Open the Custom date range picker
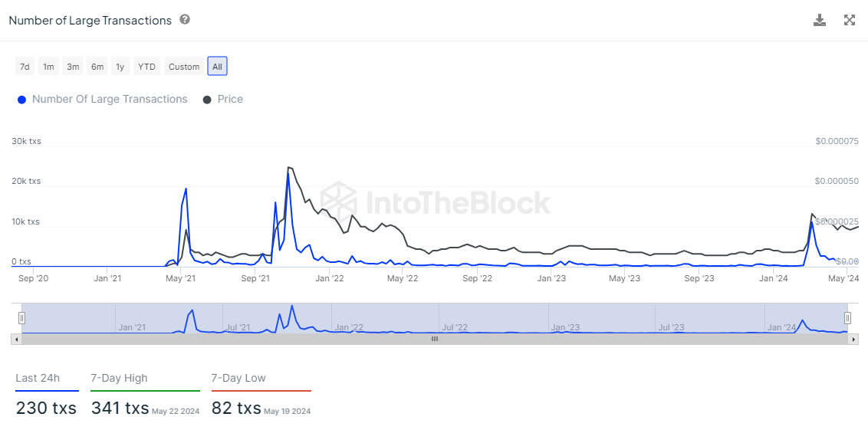Image resolution: width=868 pixels, height=443 pixels. pos(184,67)
